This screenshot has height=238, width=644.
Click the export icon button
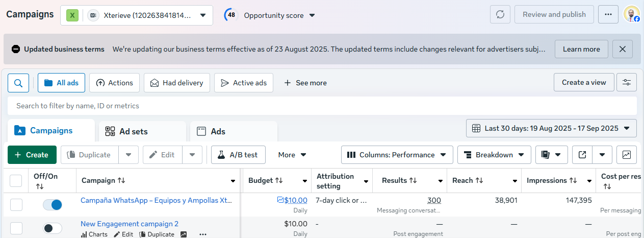[x=582, y=155]
